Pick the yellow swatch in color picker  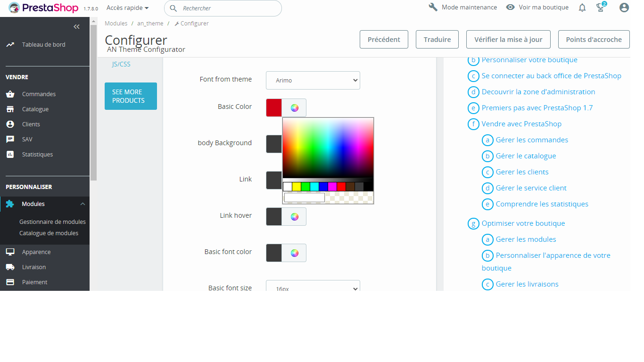click(x=297, y=187)
